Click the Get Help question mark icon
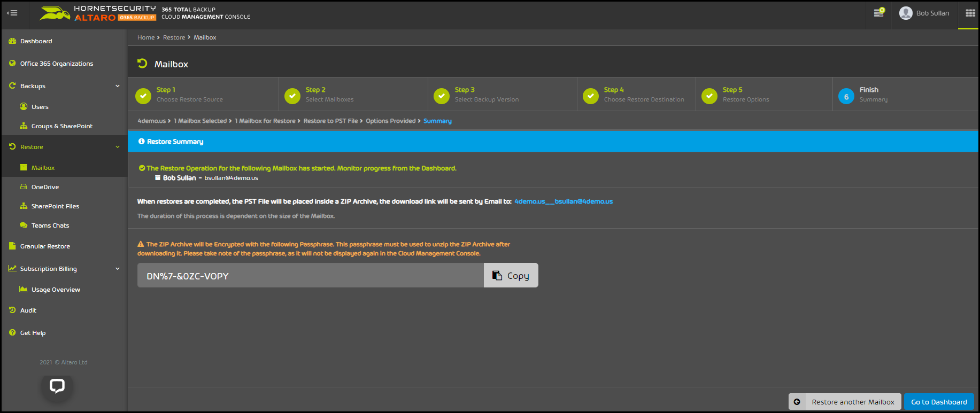Screen dimensions: 980x413 12,332
